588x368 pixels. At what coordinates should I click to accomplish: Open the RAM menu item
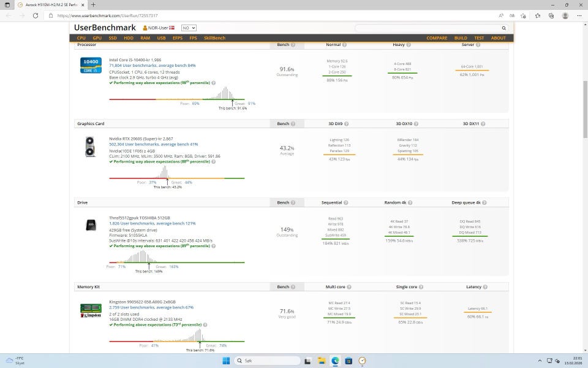point(145,38)
